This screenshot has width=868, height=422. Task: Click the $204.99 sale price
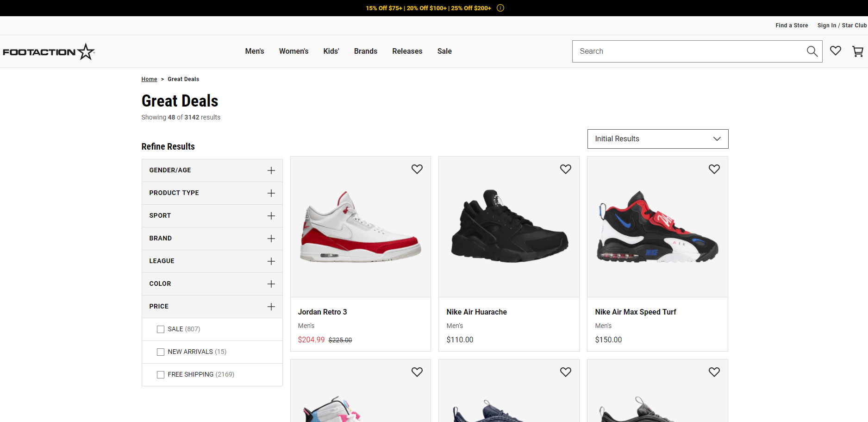point(311,340)
